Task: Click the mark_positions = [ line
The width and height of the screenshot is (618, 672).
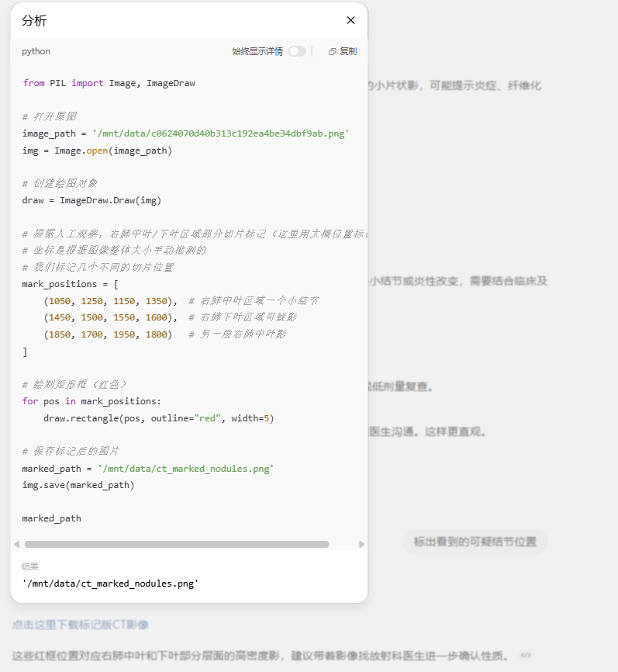Action: point(71,284)
